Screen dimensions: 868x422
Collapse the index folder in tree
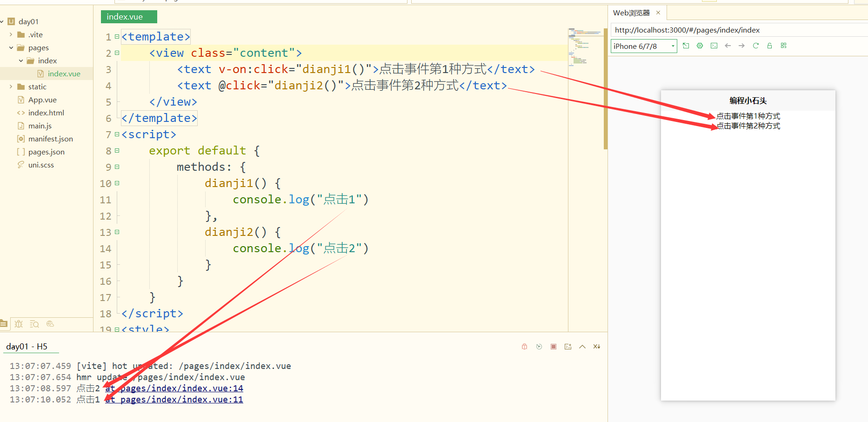[21, 60]
